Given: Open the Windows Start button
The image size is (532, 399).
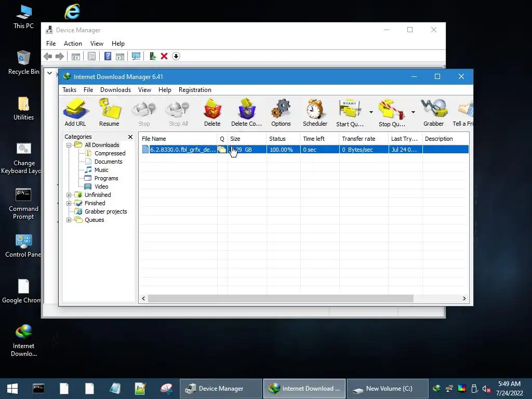Looking at the screenshot, I should point(12,389).
